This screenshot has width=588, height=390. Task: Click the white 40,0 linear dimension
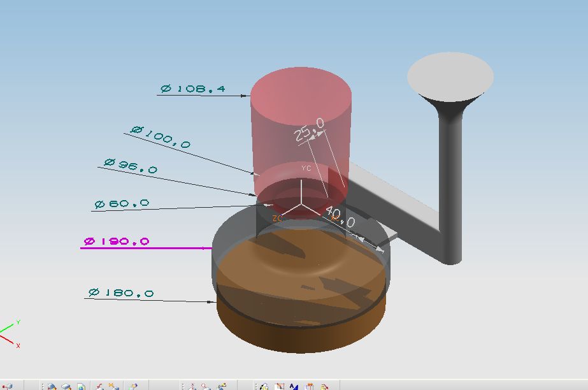click(340, 217)
